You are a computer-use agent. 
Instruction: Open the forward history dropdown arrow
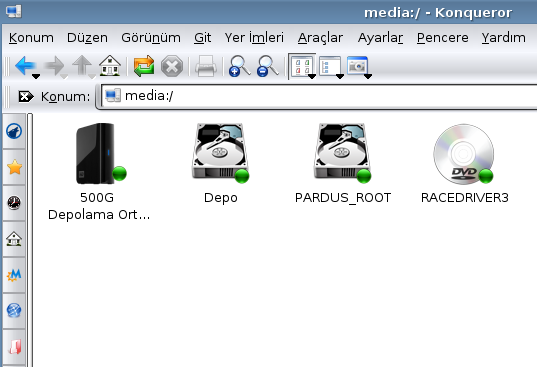tap(64, 77)
